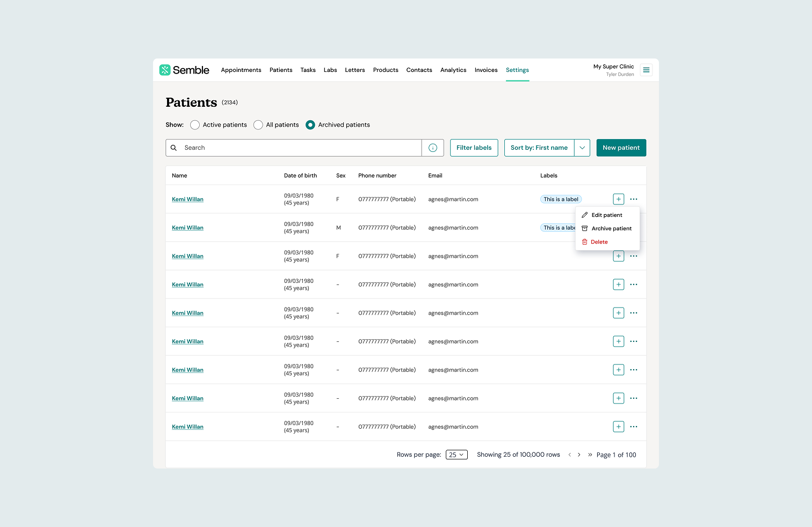Image resolution: width=812 pixels, height=527 pixels.
Task: Open the Rows per page dropdown
Action: 456,455
